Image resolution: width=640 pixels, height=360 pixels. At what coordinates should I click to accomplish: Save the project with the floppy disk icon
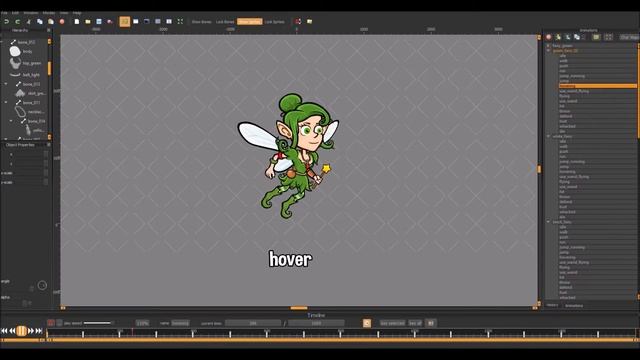(x=99, y=22)
